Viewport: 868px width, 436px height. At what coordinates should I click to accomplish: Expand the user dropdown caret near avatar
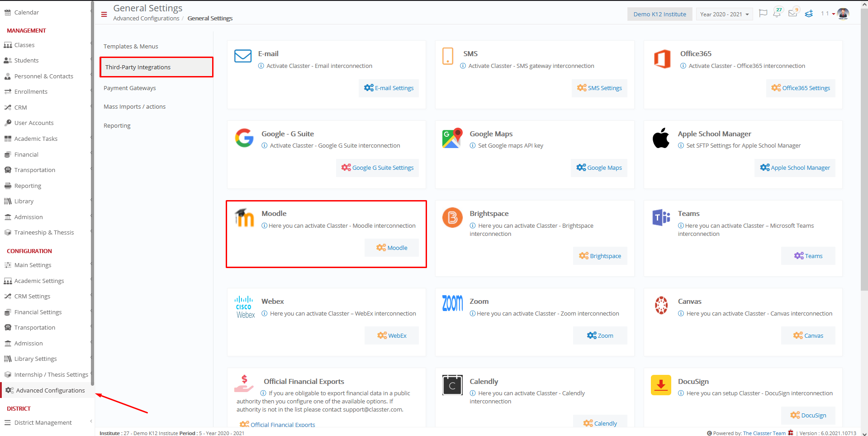pyautogui.click(x=834, y=14)
